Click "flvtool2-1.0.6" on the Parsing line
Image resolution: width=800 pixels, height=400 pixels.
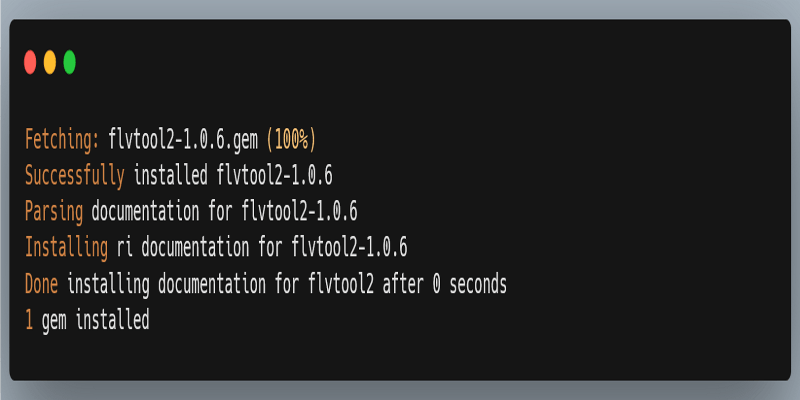pyautogui.click(x=299, y=212)
